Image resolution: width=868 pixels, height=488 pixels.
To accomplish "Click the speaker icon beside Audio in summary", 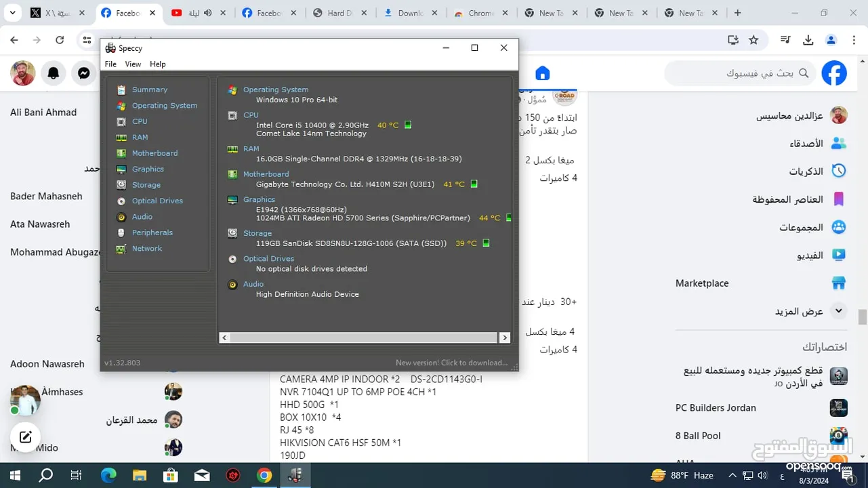I will coord(232,285).
